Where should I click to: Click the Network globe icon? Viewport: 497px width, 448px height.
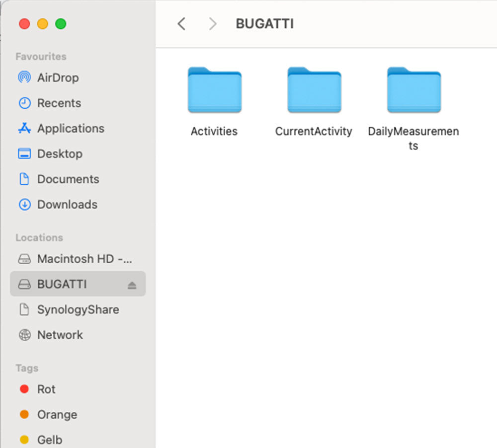(24, 335)
